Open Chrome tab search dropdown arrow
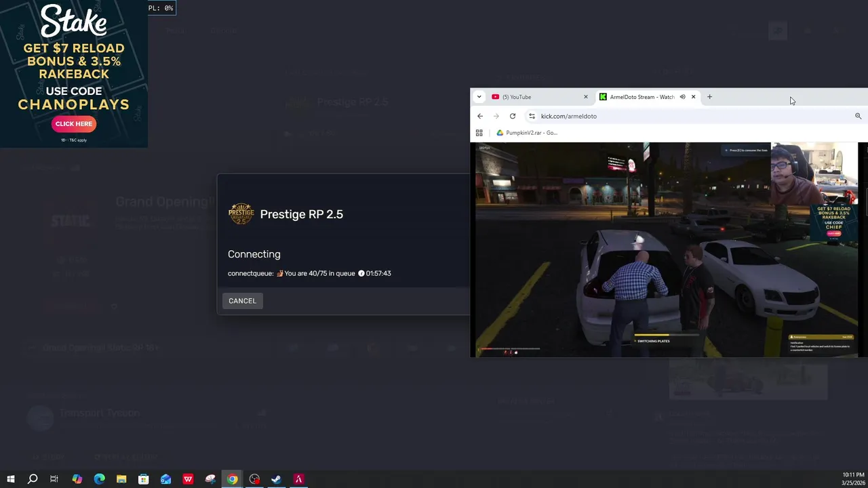The width and height of the screenshot is (868, 488). (x=479, y=97)
